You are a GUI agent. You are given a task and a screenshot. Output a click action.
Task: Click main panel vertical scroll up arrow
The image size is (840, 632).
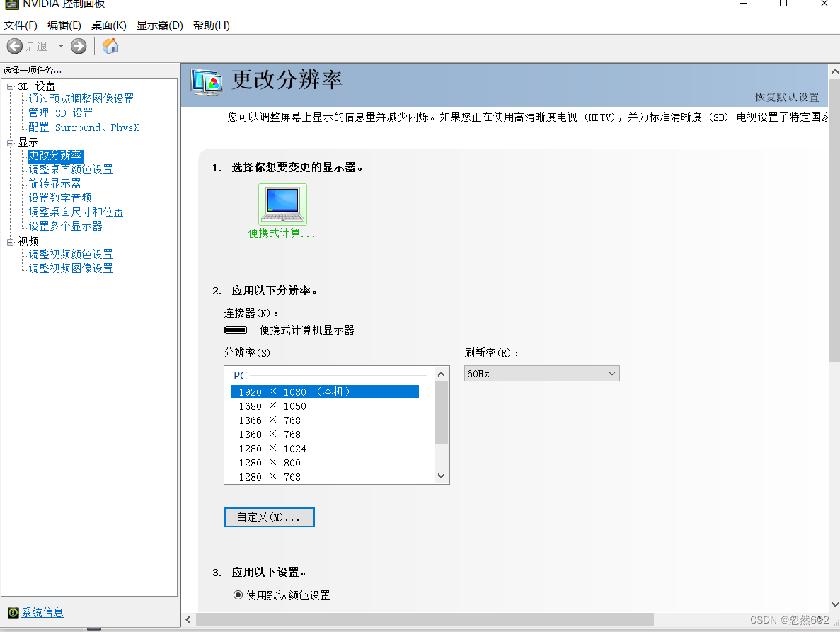tap(834, 71)
